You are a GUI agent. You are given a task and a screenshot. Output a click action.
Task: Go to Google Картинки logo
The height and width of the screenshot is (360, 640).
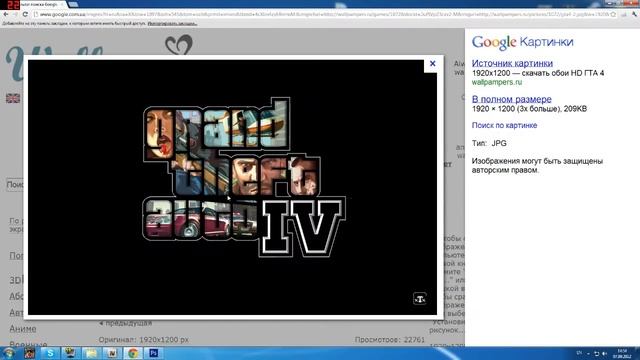pos(522,42)
